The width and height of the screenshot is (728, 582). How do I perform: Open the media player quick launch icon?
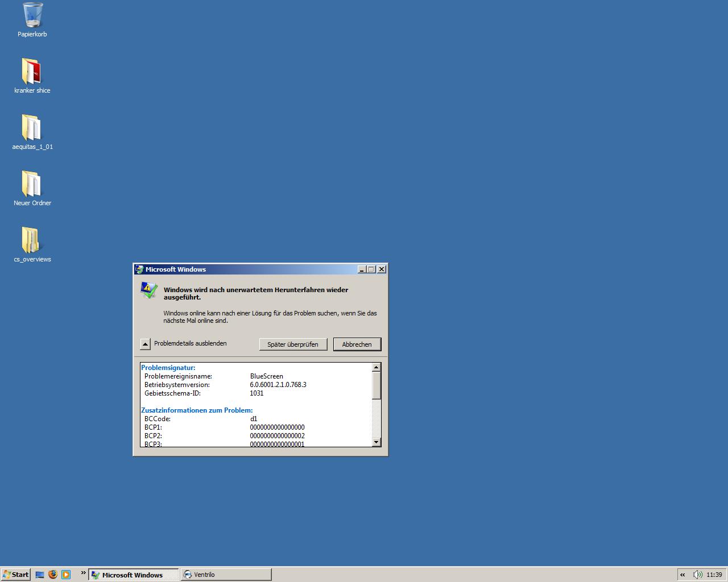click(x=66, y=575)
